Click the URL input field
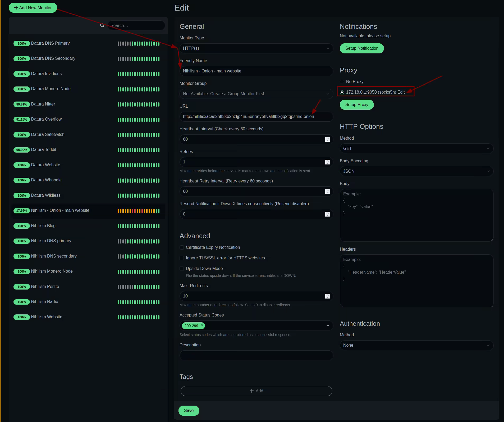The height and width of the screenshot is (422, 504). pos(256,117)
